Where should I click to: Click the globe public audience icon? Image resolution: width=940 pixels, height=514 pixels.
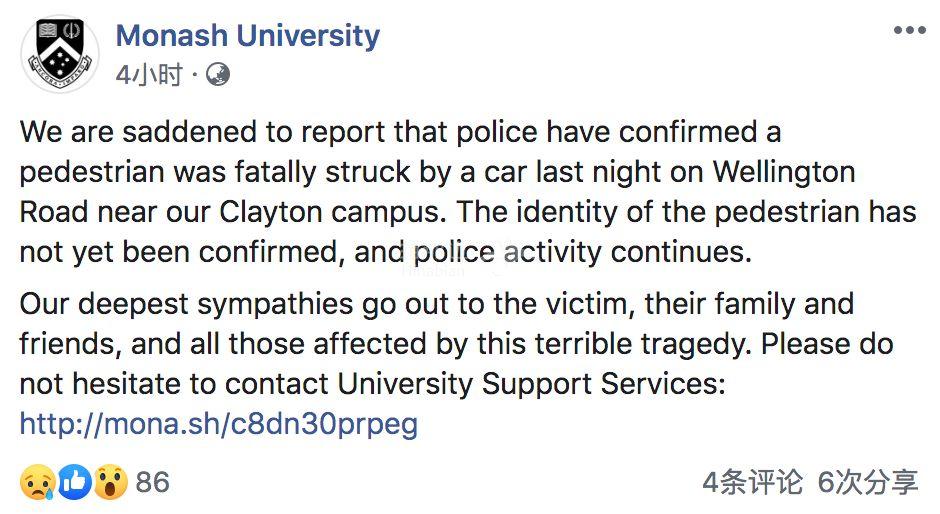(217, 75)
